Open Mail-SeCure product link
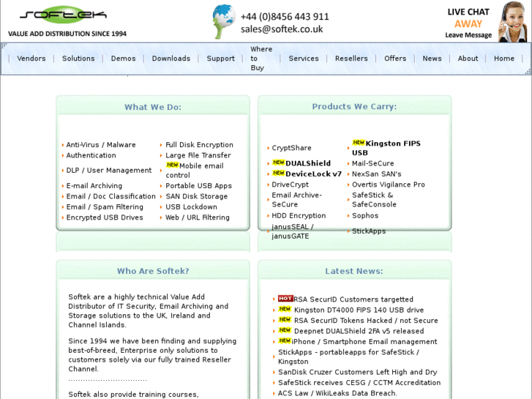The height and width of the screenshot is (399, 532). [x=373, y=163]
